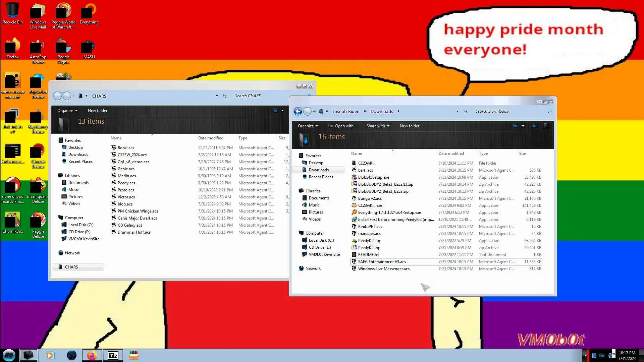Click the search magnifier in Downloads window
Viewport: 644px width, 362px height.
coord(549,111)
